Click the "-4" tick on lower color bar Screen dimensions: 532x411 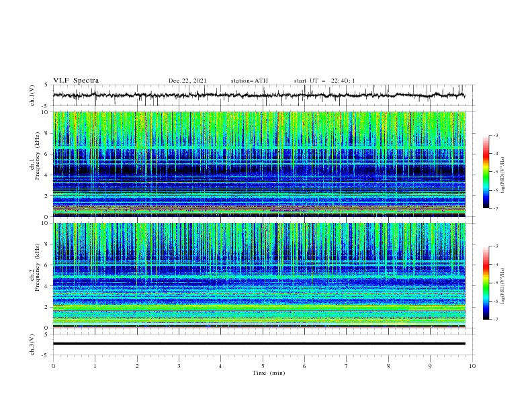tap(495, 265)
